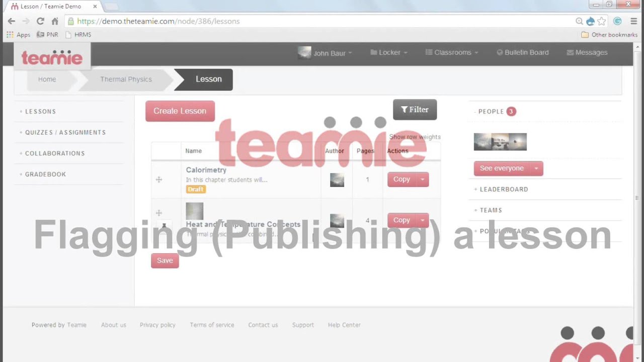Screen dimensions: 644x362
Task: Open the PNR bookmark
Action: 47,35
